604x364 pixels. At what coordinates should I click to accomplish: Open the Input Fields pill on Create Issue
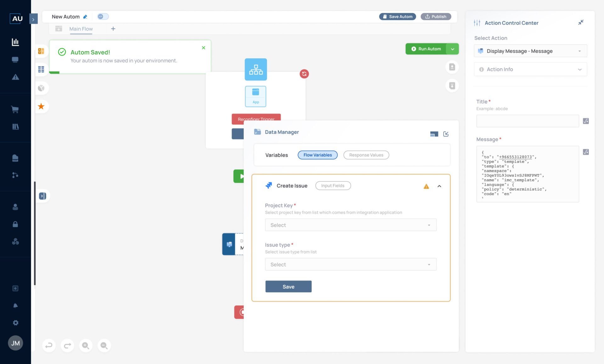[333, 185]
